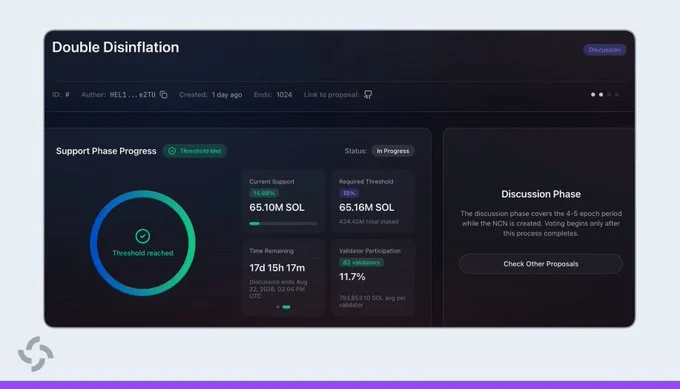Select the In Progress status badge
This screenshot has height=389, width=680.
pos(392,151)
